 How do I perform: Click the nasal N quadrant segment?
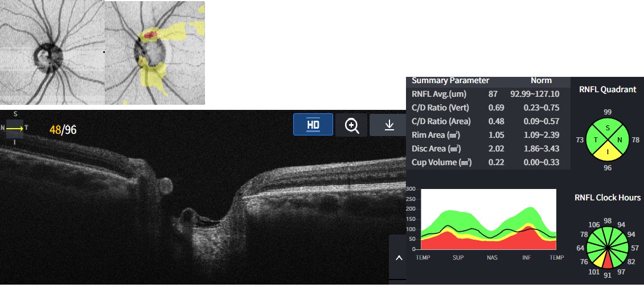[x=620, y=140]
